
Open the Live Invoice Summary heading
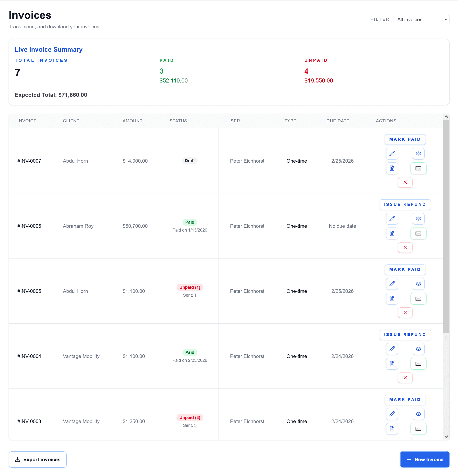click(48, 49)
